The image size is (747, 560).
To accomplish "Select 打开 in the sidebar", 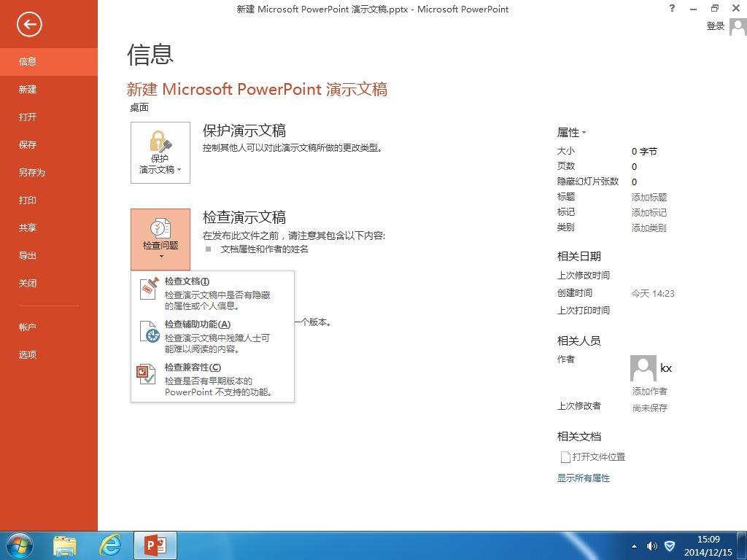I will (x=49, y=117).
